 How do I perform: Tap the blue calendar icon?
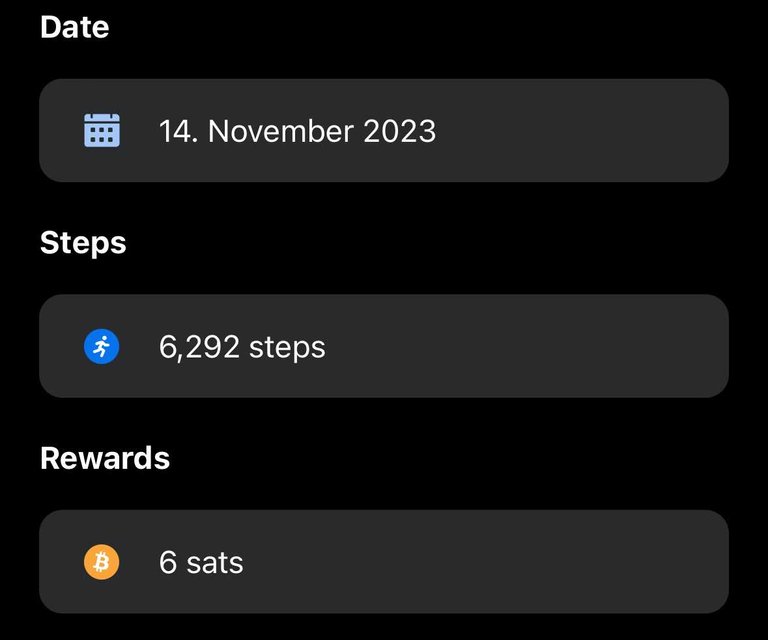click(x=102, y=130)
